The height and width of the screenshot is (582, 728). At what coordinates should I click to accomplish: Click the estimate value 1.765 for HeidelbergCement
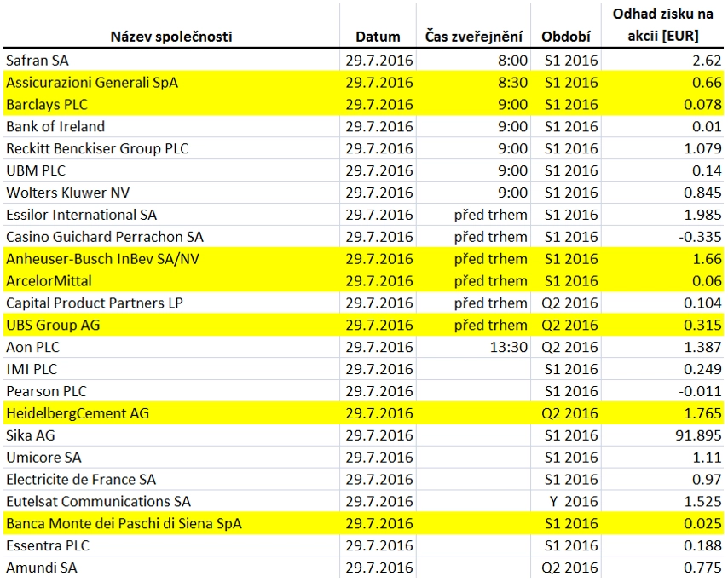click(703, 413)
